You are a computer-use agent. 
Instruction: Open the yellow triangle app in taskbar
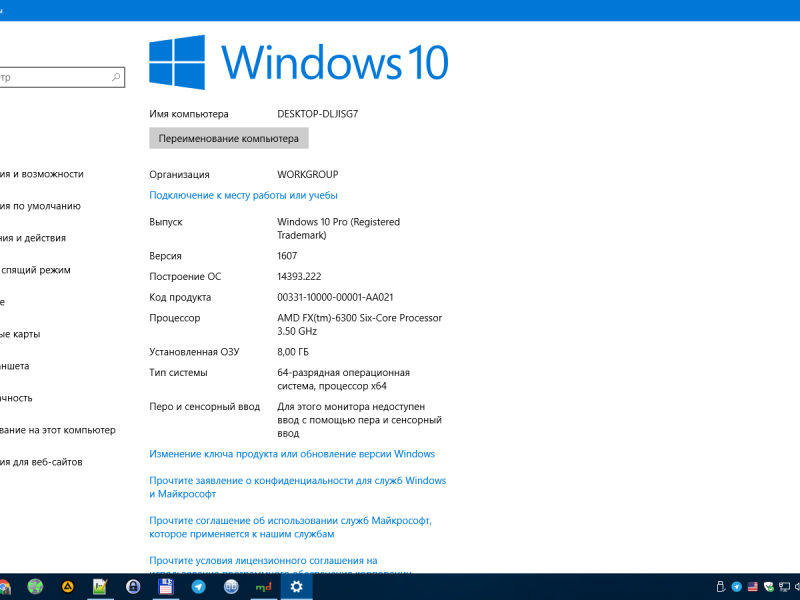(x=68, y=587)
